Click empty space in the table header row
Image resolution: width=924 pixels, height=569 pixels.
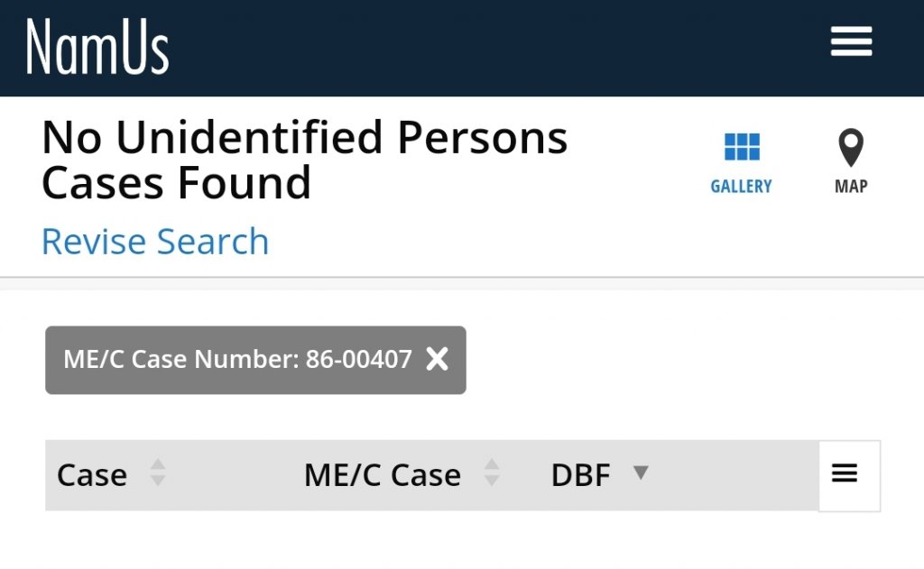731,475
